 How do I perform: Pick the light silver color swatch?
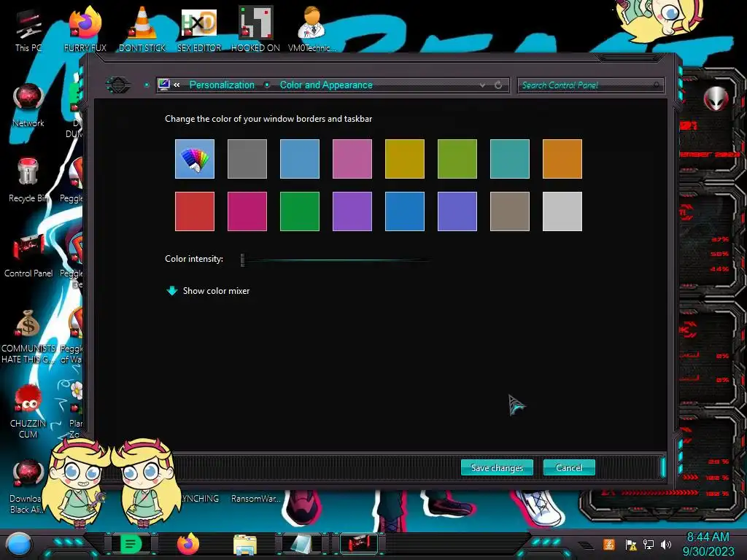tap(562, 211)
